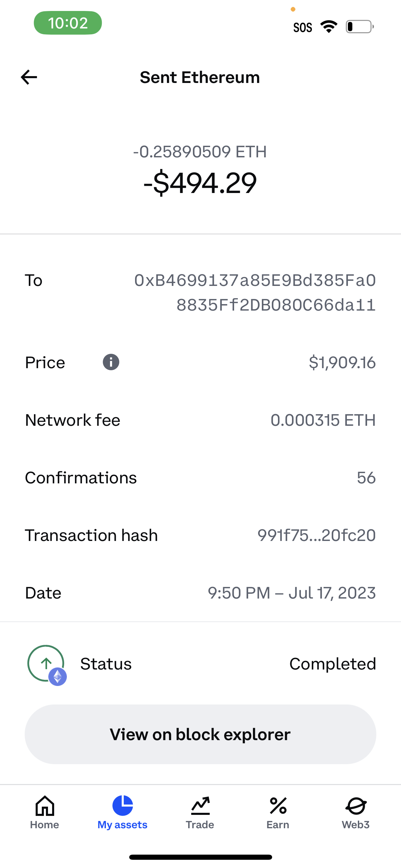401x868 pixels.
Task: Tap the -$494.29 amount
Action: 200,183
